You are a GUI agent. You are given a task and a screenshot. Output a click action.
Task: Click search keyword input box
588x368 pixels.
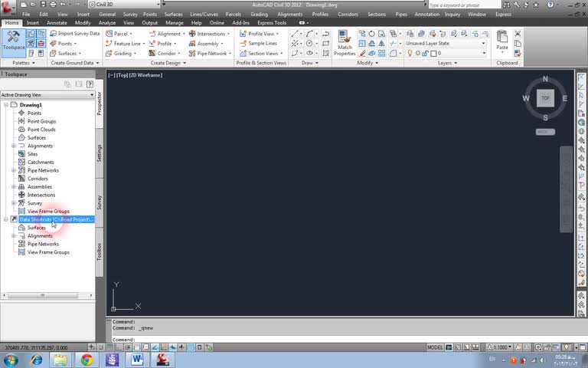pyautogui.click(x=465, y=5)
